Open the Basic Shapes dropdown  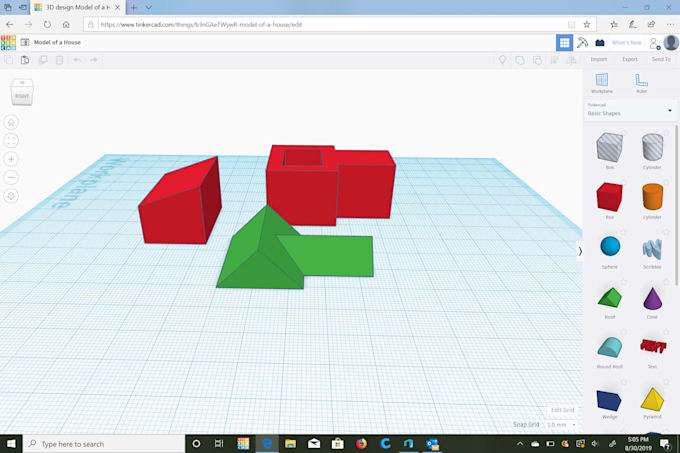point(630,110)
